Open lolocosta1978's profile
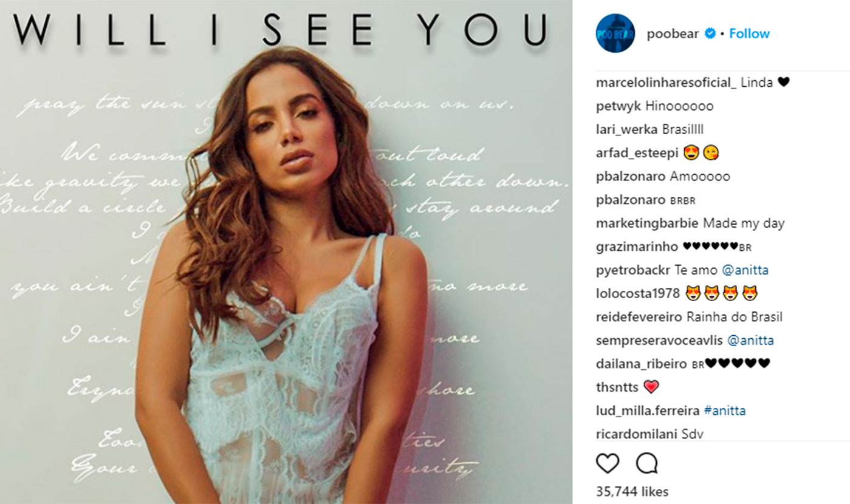850x504 pixels. click(637, 294)
